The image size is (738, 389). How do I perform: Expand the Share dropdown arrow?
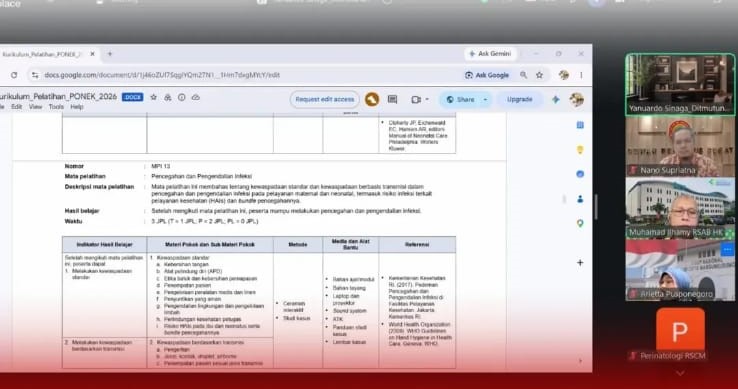[485, 99]
